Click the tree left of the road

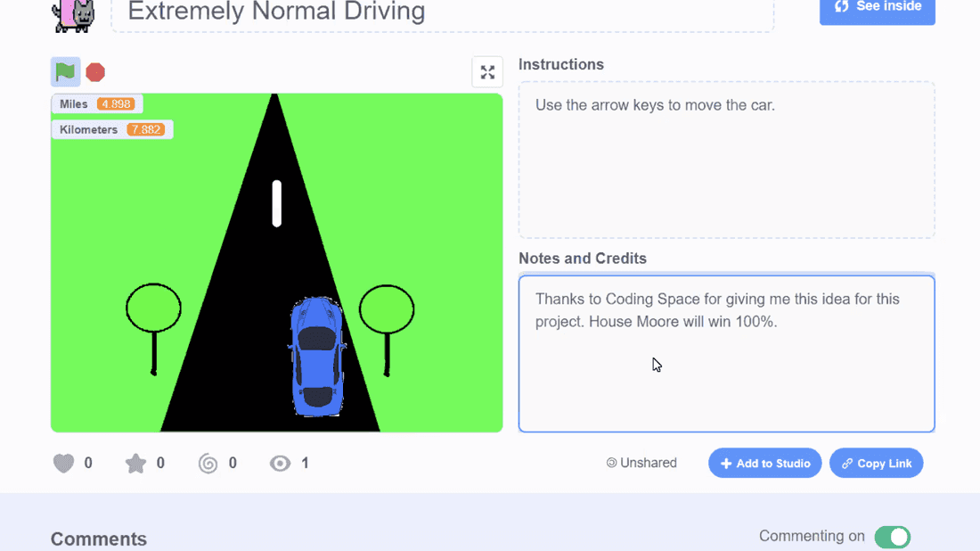[x=154, y=328]
